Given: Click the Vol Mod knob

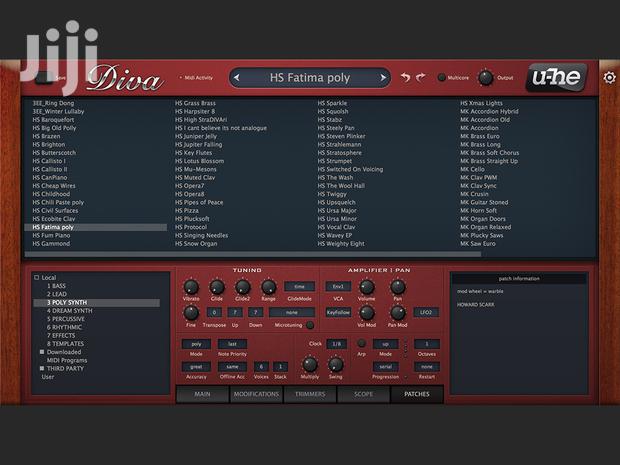Looking at the screenshot, I should (x=367, y=313).
